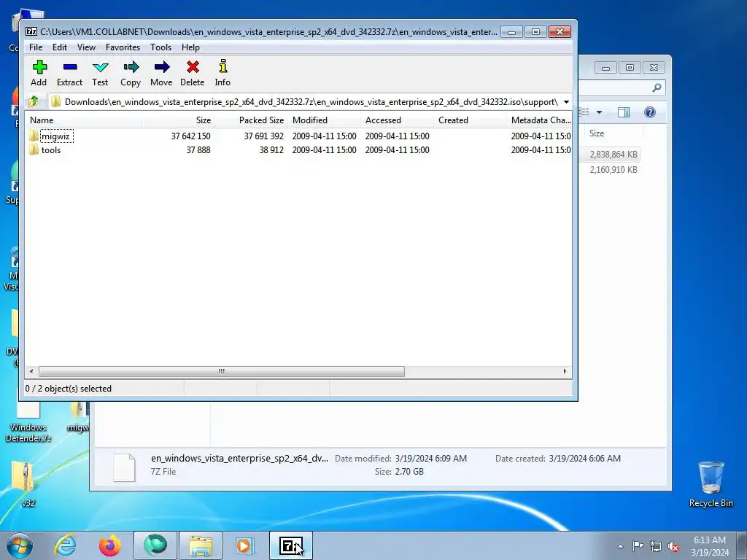Click the Action Center flag icon

pos(638,546)
